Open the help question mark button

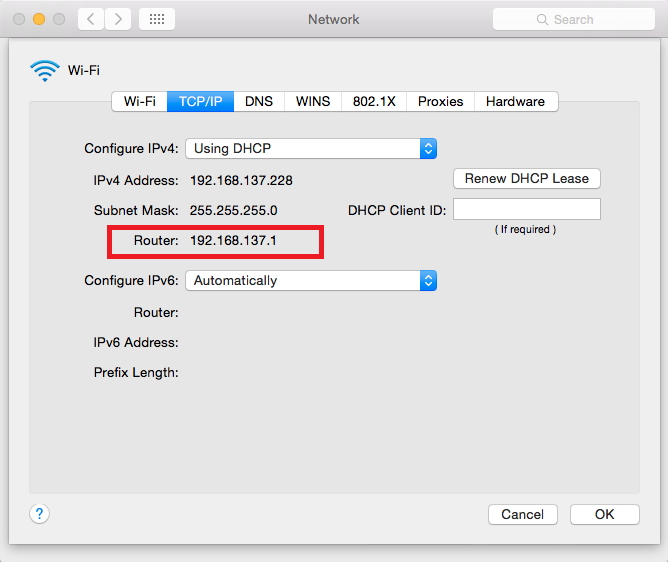coord(40,514)
